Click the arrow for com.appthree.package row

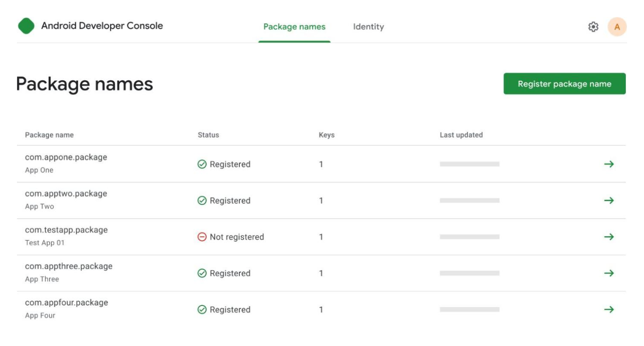coord(609,273)
